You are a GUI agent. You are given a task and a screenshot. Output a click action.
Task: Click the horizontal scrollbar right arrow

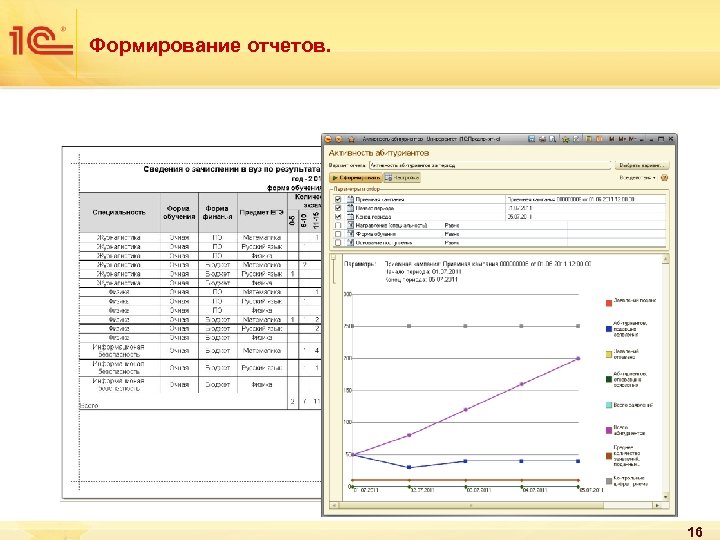(658, 506)
